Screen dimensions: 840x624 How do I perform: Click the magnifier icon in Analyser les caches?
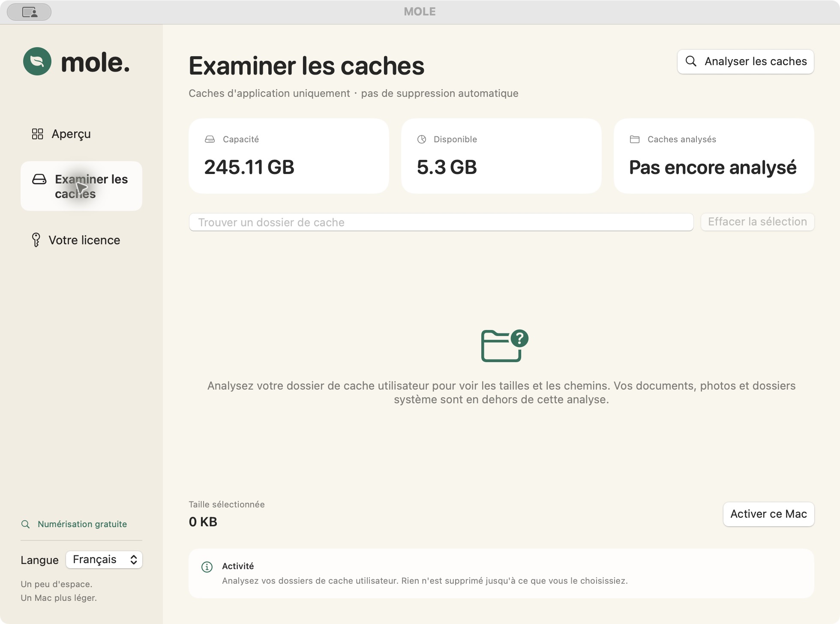pos(691,61)
